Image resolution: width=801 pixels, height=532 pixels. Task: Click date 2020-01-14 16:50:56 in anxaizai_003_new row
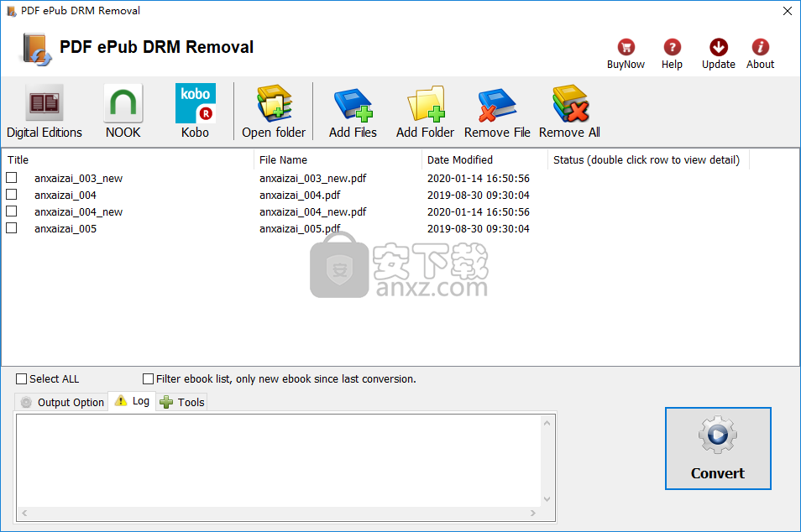pos(478,178)
